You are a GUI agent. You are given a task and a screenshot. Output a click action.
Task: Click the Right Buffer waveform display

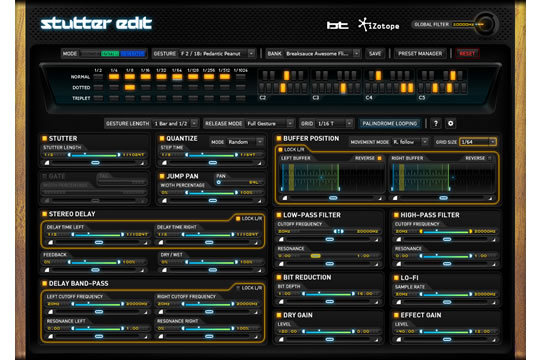point(444,177)
